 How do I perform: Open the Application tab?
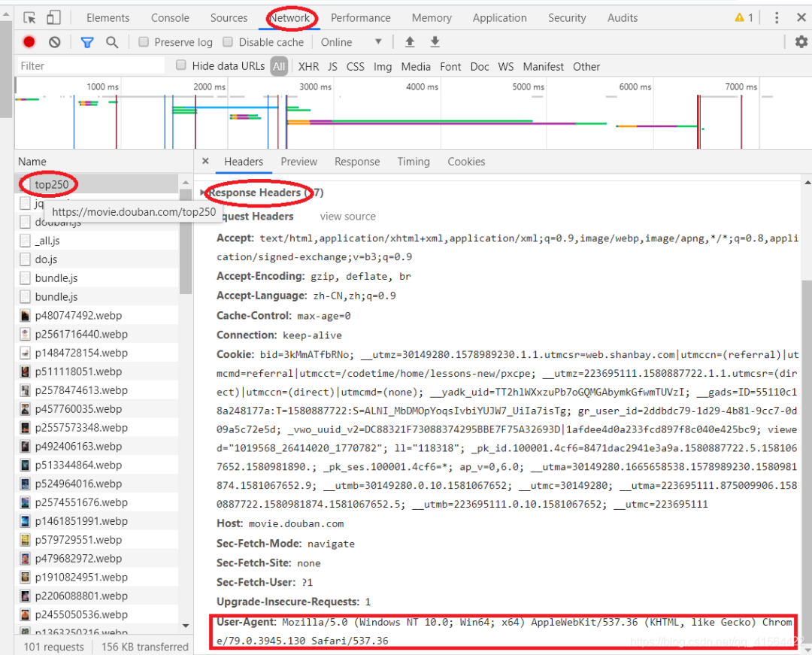pyautogui.click(x=500, y=17)
